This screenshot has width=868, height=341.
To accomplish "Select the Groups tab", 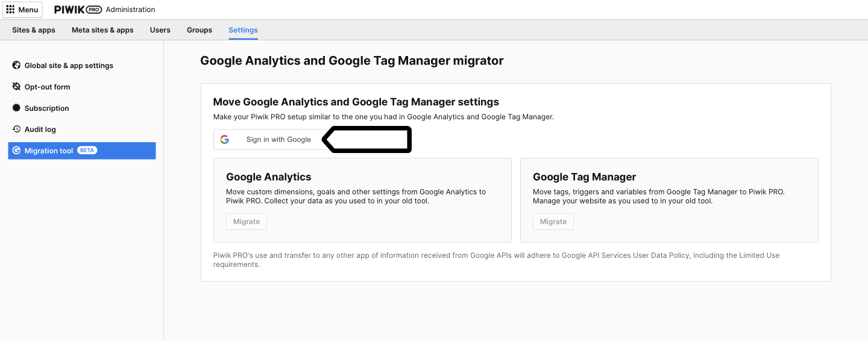I will (x=200, y=30).
